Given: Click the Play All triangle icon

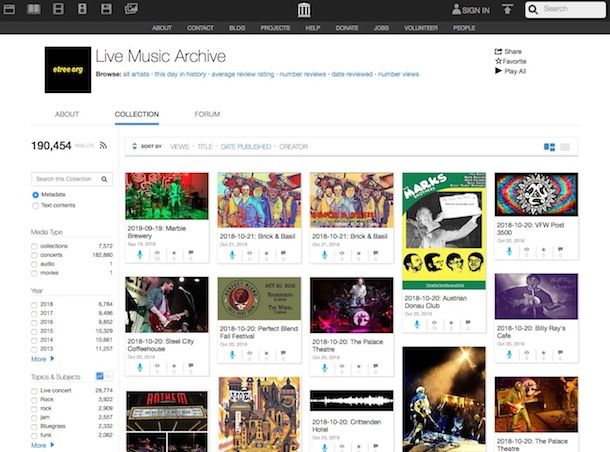Looking at the screenshot, I should tap(498, 71).
